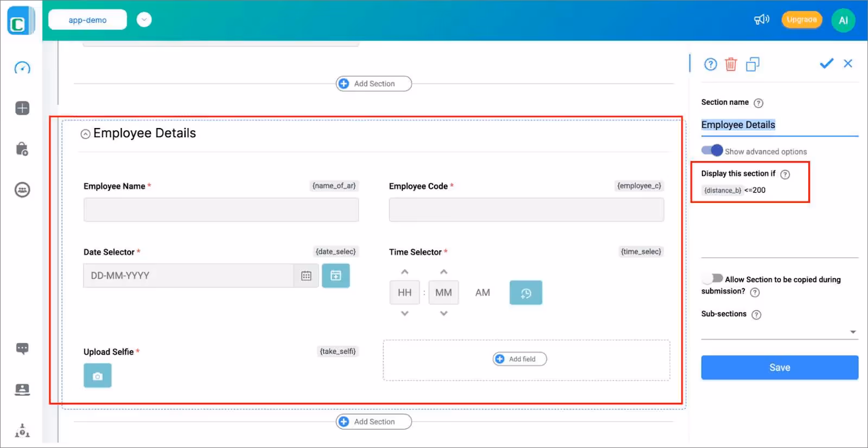
Task: Click the DD-MM-YYYY date input
Action: pyautogui.click(x=188, y=276)
